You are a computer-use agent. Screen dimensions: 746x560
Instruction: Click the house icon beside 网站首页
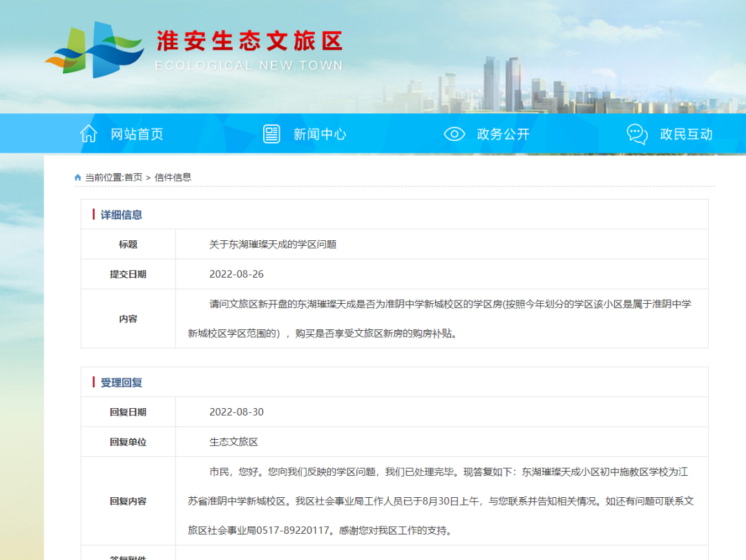pyautogui.click(x=88, y=134)
